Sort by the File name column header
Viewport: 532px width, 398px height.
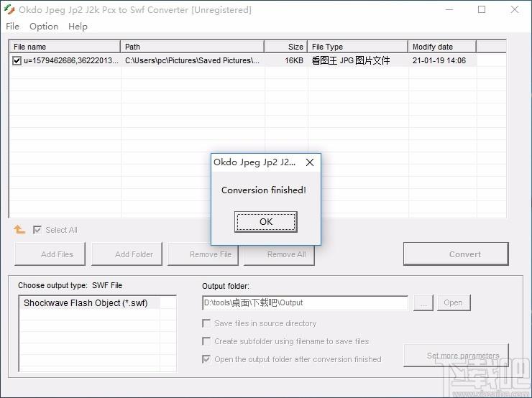[x=65, y=47]
